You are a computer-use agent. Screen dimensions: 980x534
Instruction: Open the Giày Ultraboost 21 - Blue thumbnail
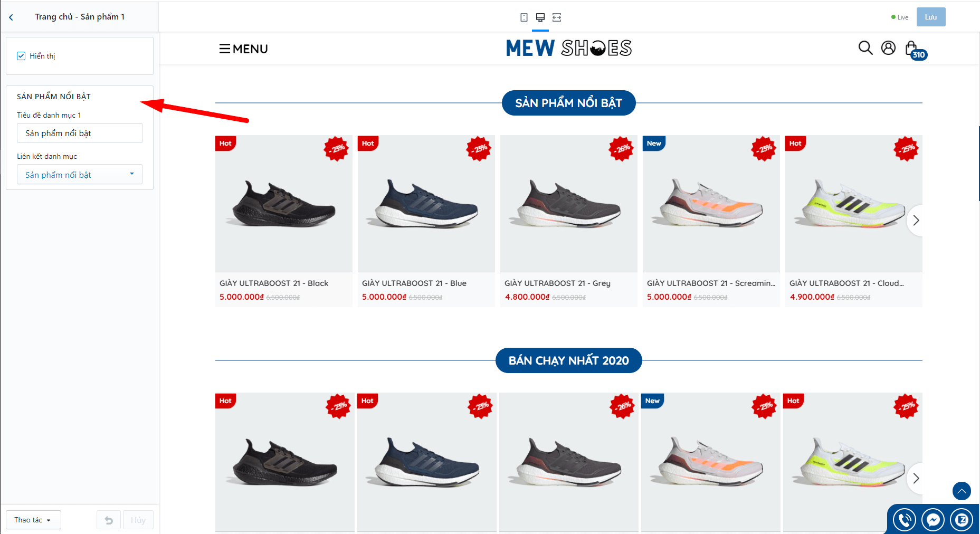[426, 204]
